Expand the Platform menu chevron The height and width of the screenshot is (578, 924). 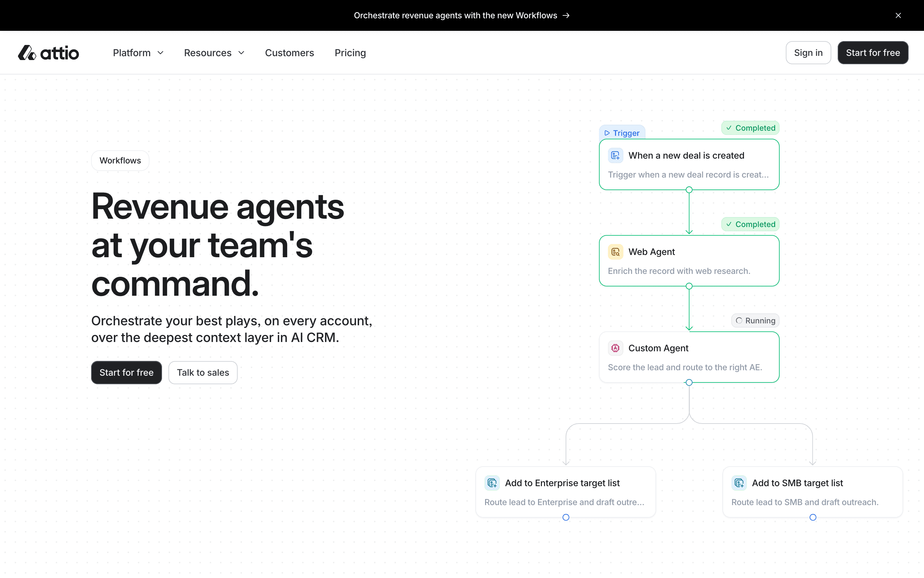[x=161, y=53]
